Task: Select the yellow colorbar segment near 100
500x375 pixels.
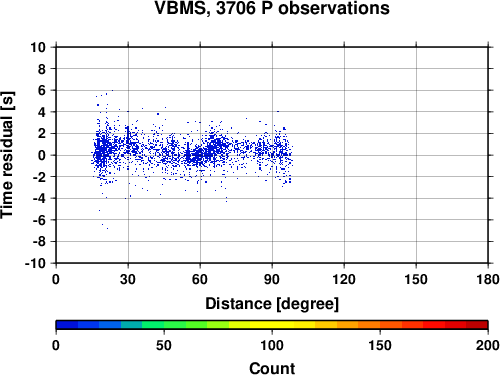Action: 272,325
